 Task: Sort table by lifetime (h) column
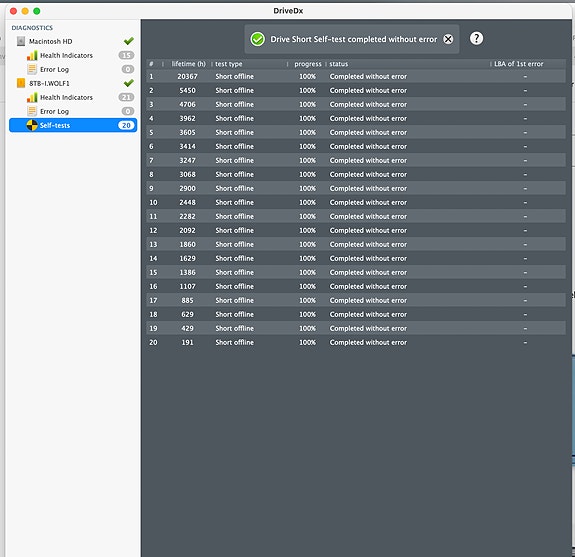coord(188,64)
